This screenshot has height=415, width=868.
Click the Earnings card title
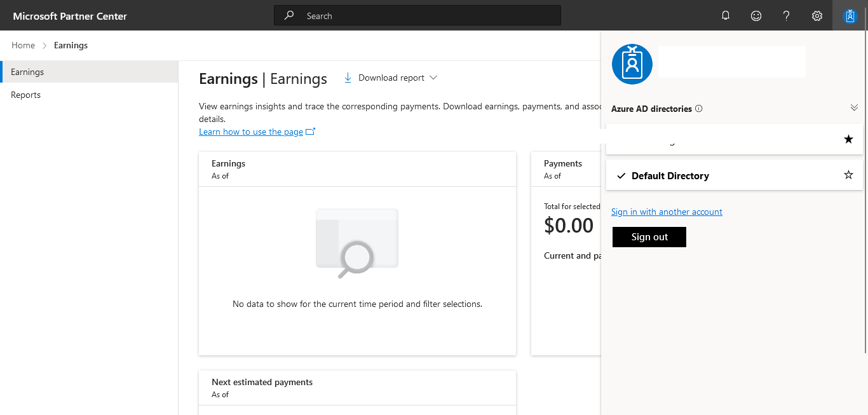point(228,163)
